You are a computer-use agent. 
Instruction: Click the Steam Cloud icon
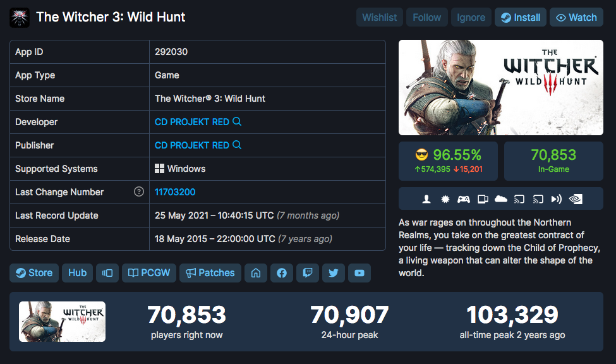(501, 199)
